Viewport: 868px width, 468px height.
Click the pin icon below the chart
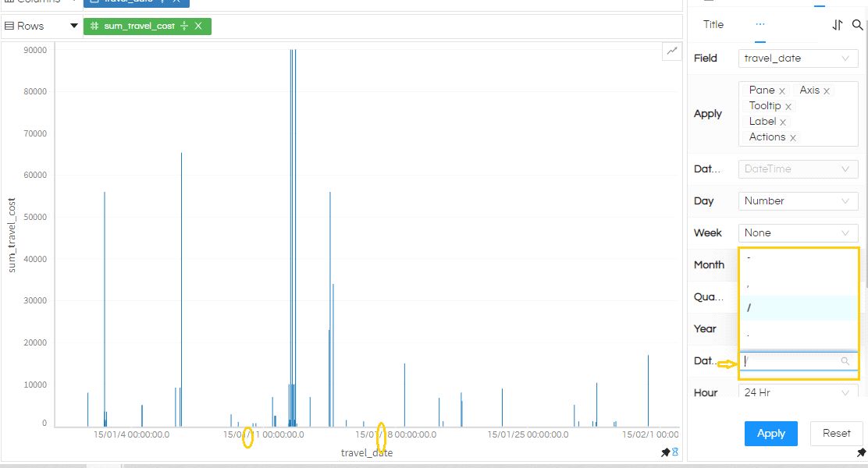point(665,452)
